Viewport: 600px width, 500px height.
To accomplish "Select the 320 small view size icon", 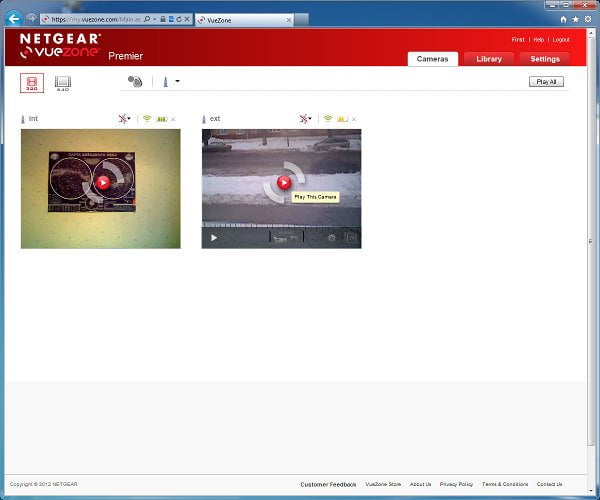I will (32, 83).
